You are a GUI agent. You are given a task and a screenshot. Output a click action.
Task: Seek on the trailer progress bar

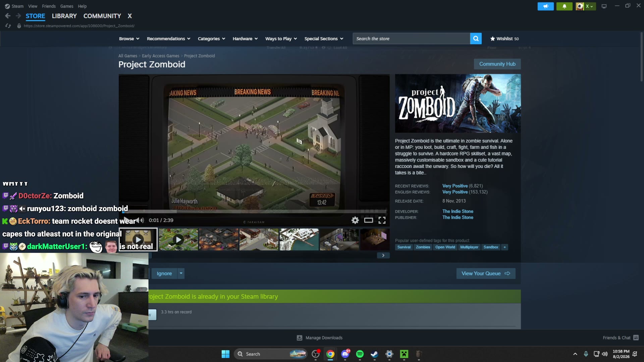click(x=254, y=212)
